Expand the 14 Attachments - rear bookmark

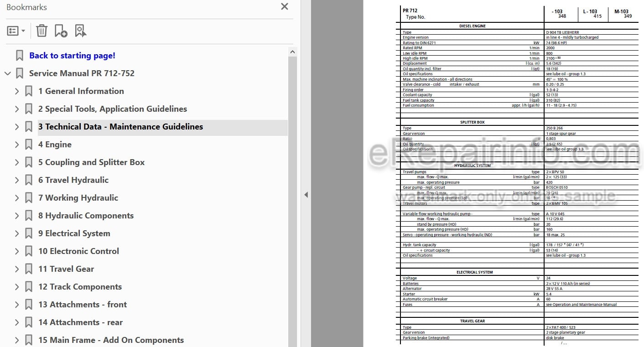click(17, 322)
